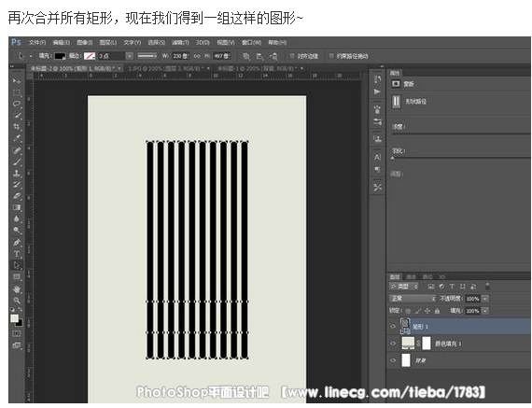This screenshot has width=532, height=408.
Task: Expand the 不透明度 opacity dropdown arrow
Action: point(485,299)
